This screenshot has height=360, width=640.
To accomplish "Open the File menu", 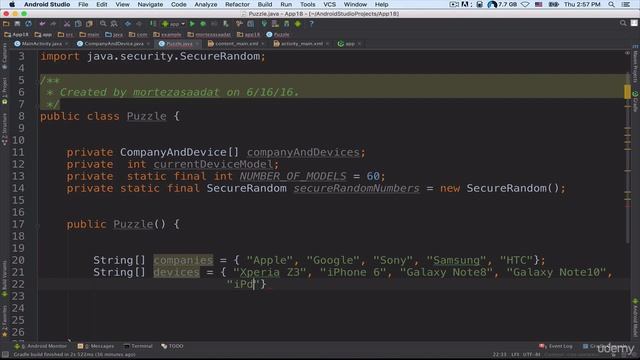I will (x=83, y=4).
